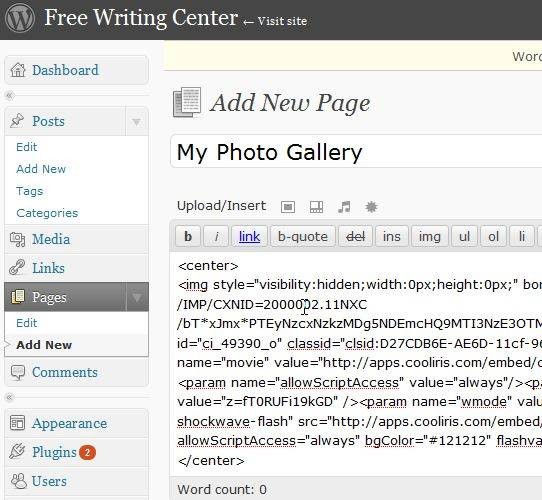Click the Add Audio music note icon
This screenshot has height=500, width=542.
click(x=344, y=207)
